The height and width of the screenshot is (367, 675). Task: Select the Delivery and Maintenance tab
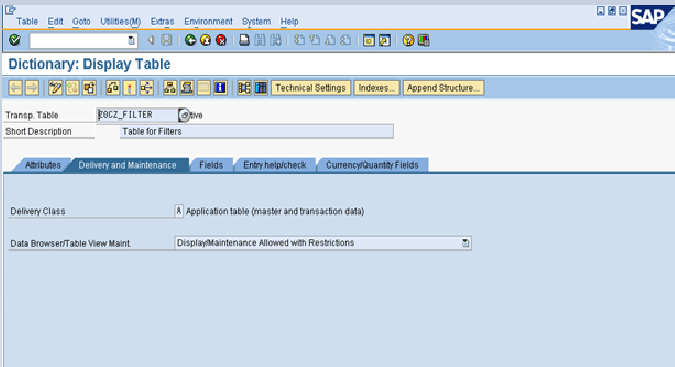coord(127,165)
